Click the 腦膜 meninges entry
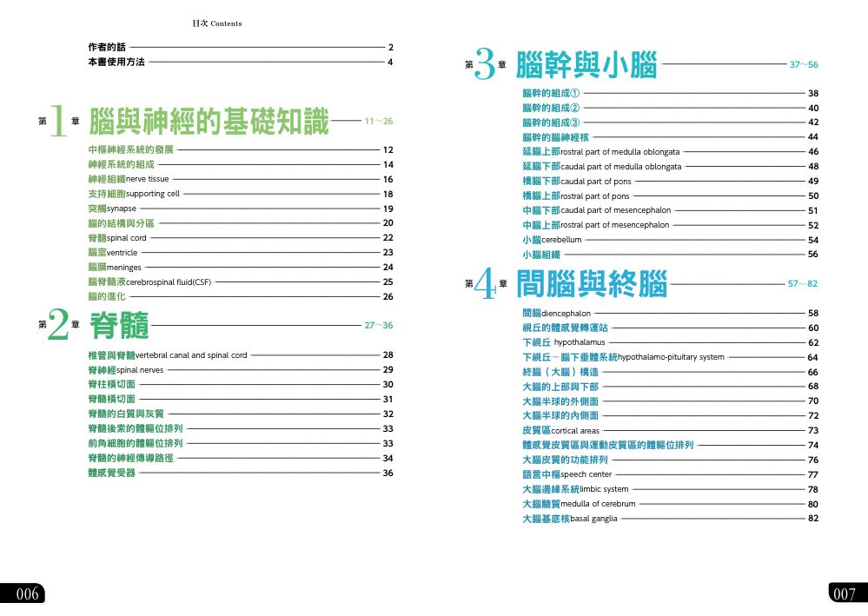This screenshot has height=616, width=868. point(115,268)
